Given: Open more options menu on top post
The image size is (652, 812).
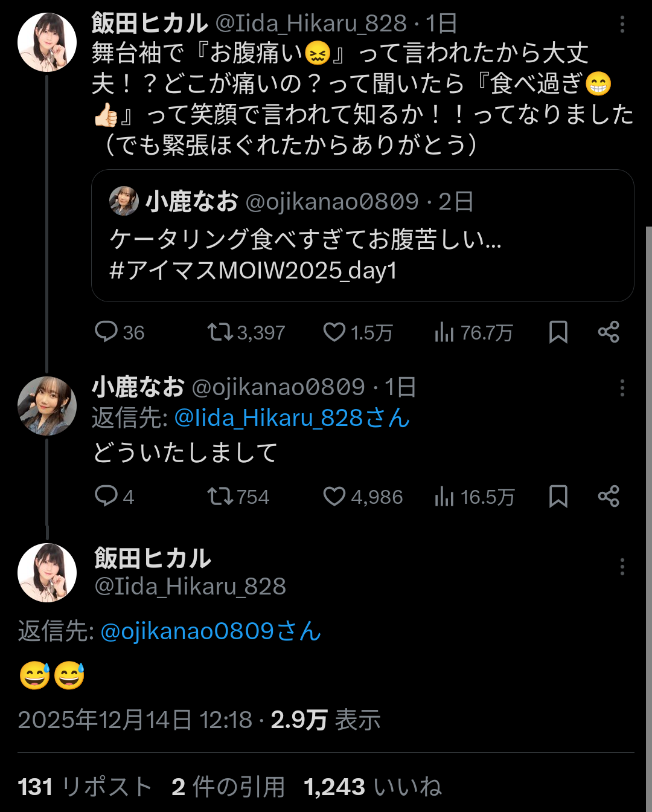Looking at the screenshot, I should pos(622,24).
